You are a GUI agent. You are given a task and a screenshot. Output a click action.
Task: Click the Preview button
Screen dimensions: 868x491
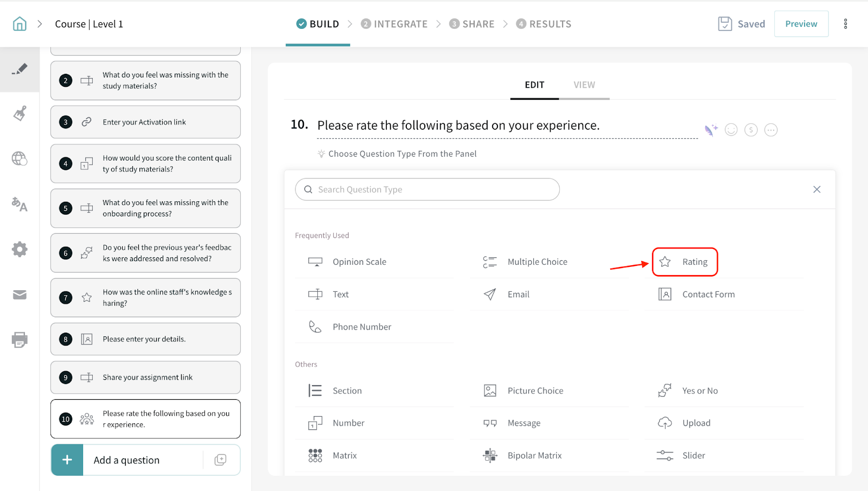coord(801,24)
